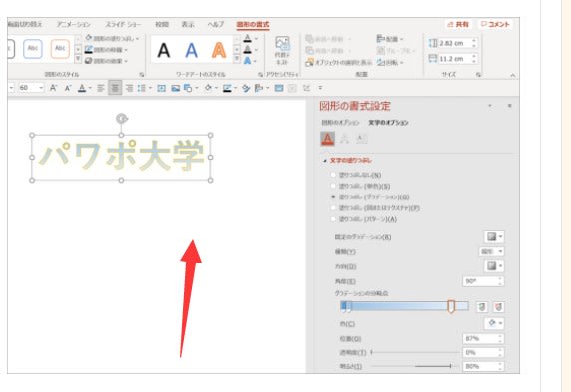Click the add gradient stop icon

point(482,307)
